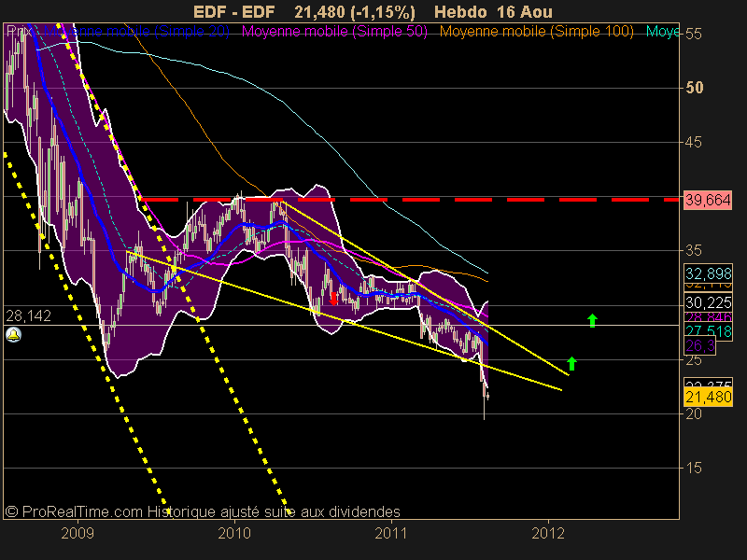Image resolution: width=747 pixels, height=560 pixels.
Task: Click the 32,898 moving average label
Action: tap(708, 273)
